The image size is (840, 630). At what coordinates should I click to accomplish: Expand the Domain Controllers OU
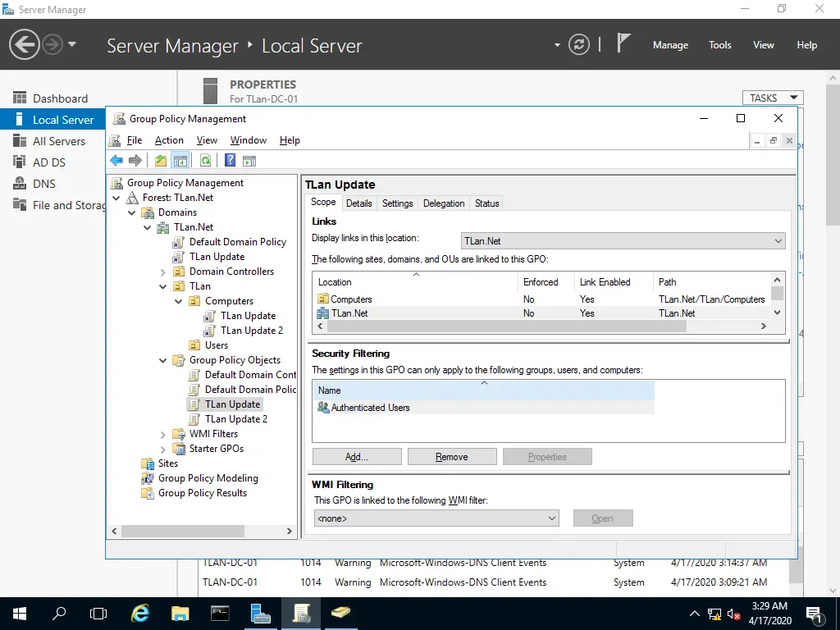pos(163,272)
